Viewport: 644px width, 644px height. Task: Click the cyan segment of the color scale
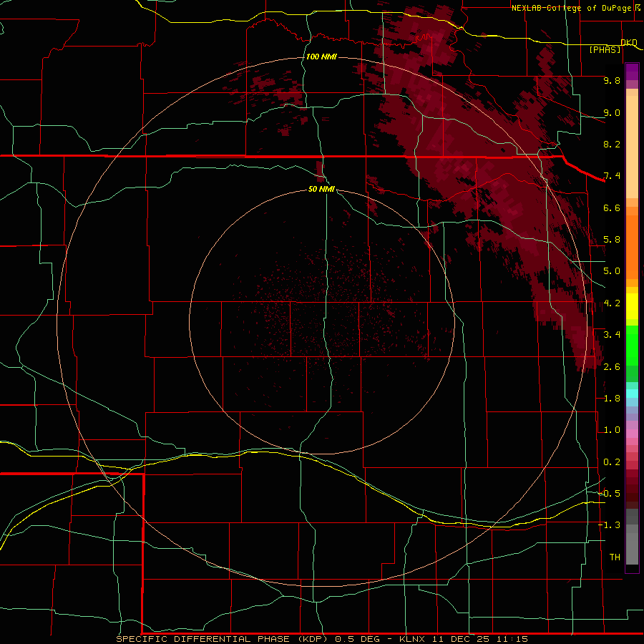point(632,394)
